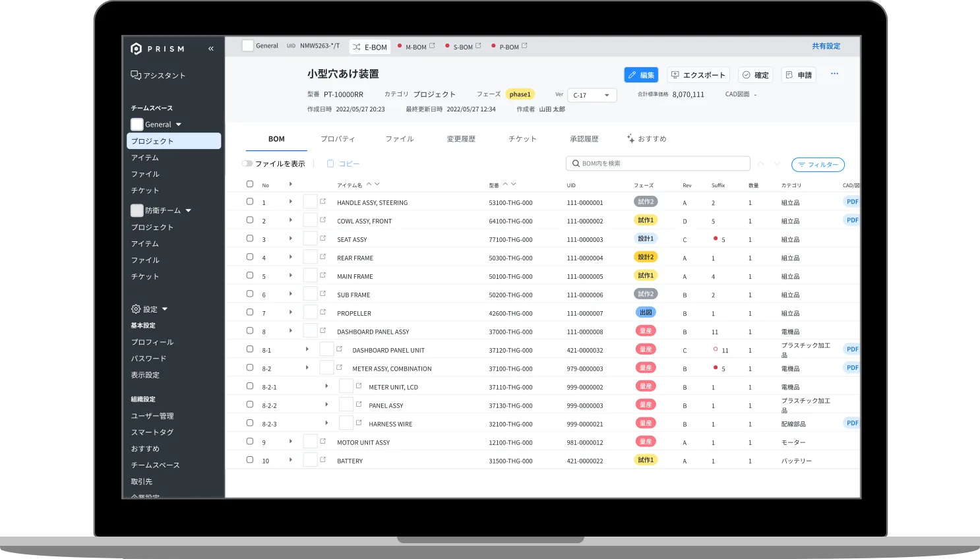The width and height of the screenshot is (980, 559).
Task: Click the PRISM logo icon
Action: point(137,49)
